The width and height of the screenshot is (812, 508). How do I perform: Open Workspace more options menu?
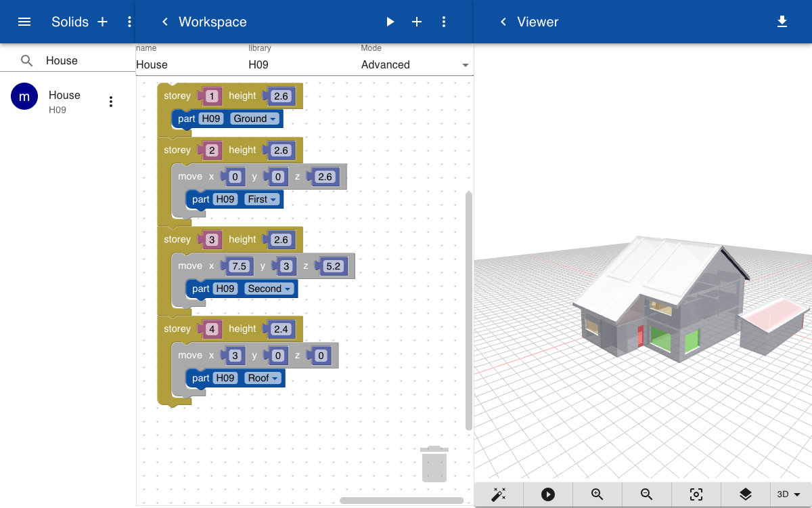(444, 22)
